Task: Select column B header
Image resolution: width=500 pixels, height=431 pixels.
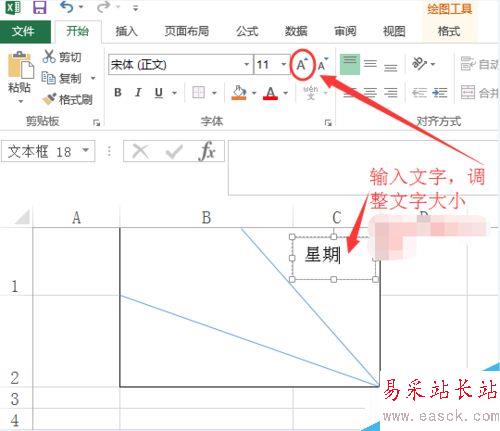Action: 206,218
